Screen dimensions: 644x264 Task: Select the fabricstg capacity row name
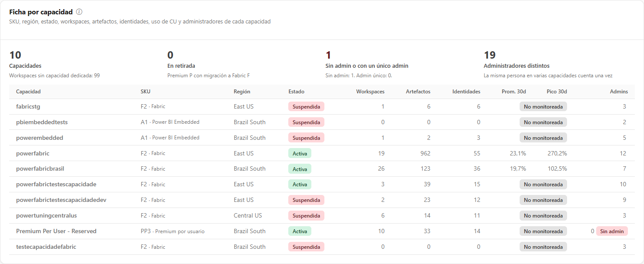[28, 106]
